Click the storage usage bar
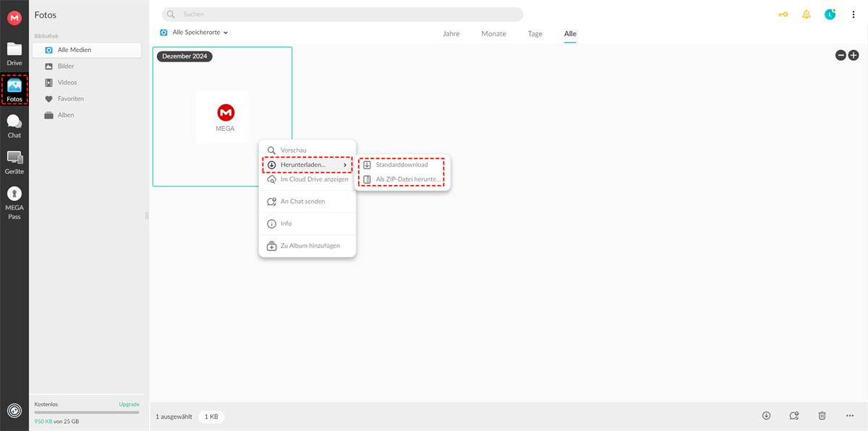The height and width of the screenshot is (431, 868). click(87, 412)
